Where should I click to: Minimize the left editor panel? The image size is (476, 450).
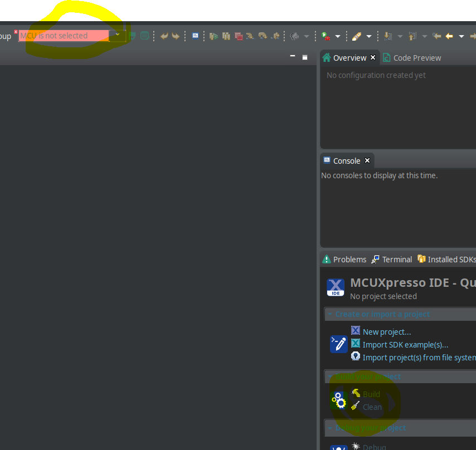293,56
